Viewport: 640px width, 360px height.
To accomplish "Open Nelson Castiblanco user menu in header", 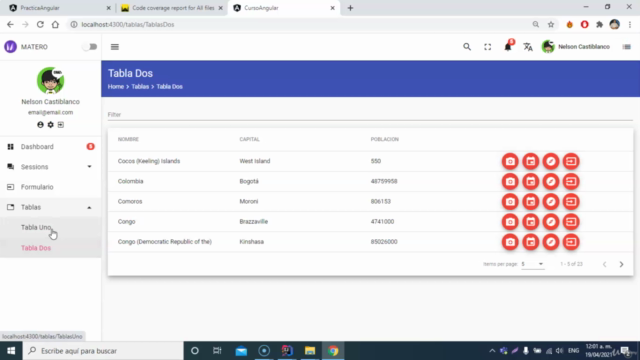I will coord(576,47).
